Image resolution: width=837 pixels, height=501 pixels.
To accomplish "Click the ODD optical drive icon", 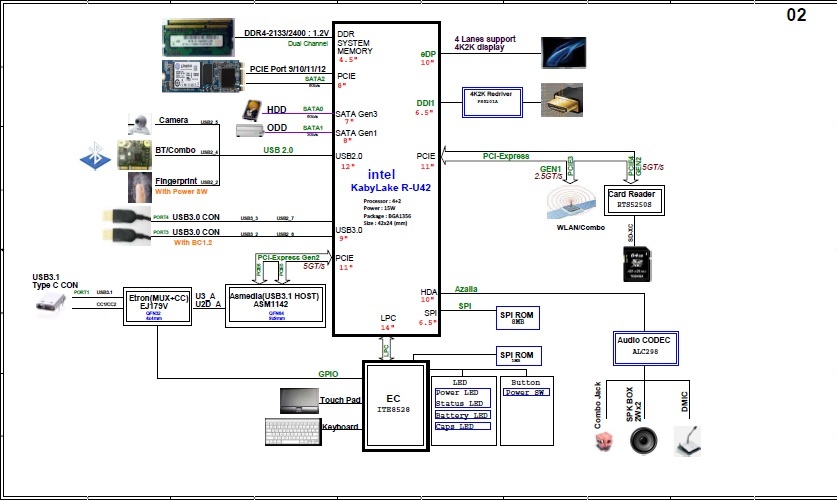I will (x=252, y=130).
